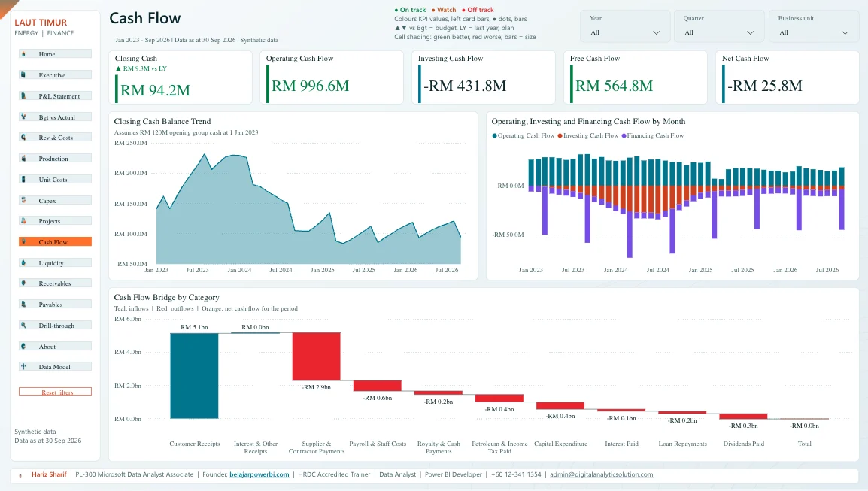The image size is (868, 491).
Task: Click the Investing Cash Flow legend dot
Action: (x=560, y=135)
